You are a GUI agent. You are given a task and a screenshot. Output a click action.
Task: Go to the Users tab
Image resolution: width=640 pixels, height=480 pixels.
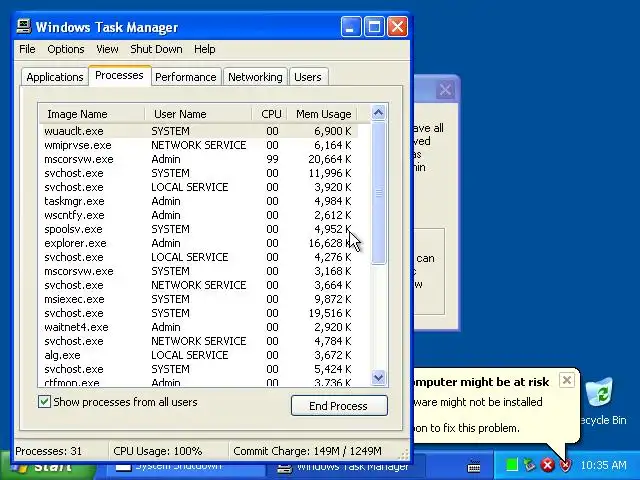coord(308,77)
